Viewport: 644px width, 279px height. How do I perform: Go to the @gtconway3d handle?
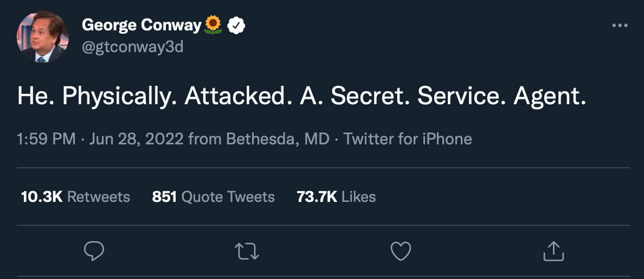point(132,47)
